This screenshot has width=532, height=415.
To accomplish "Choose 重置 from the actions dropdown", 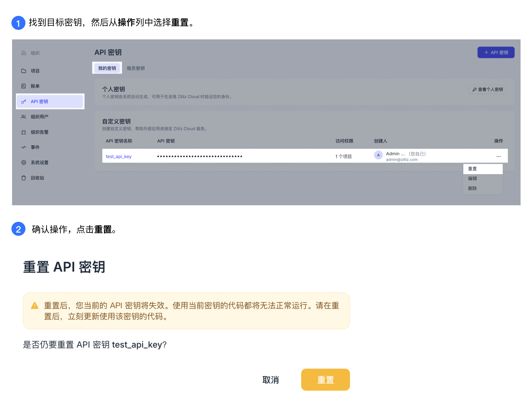I will point(483,169).
